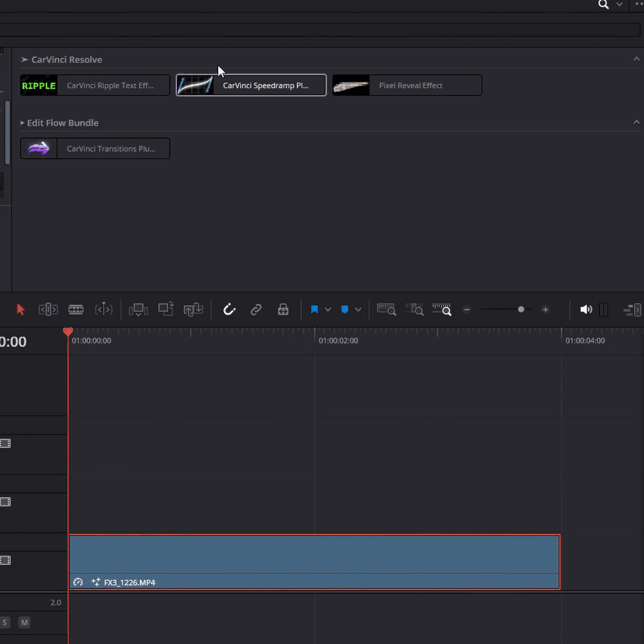Choose the CarVinci Ripple Text effect
The image size is (644, 644).
click(x=95, y=85)
